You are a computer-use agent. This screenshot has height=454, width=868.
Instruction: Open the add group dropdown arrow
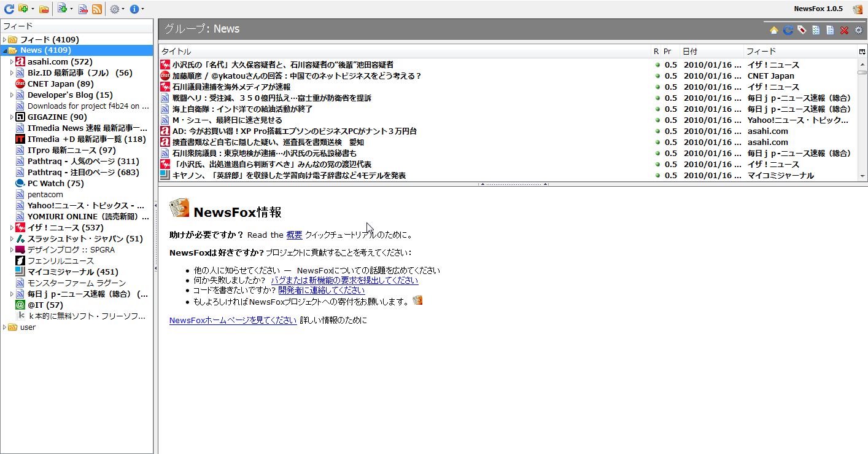33,9
